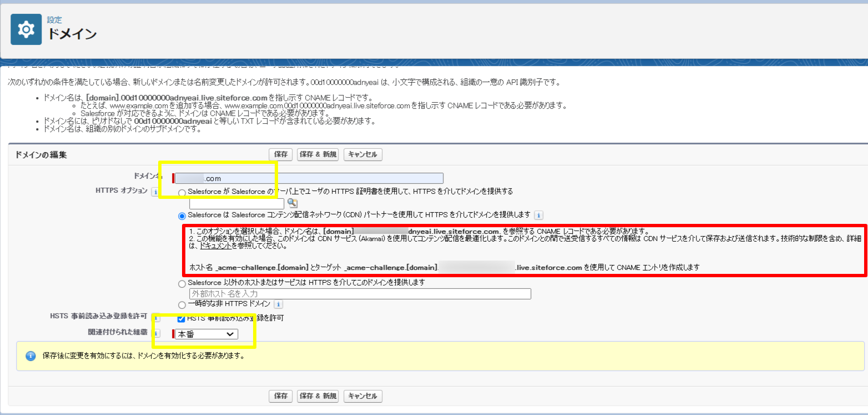Click the ドメインの編集 section heading
868x415 pixels.
click(x=41, y=154)
